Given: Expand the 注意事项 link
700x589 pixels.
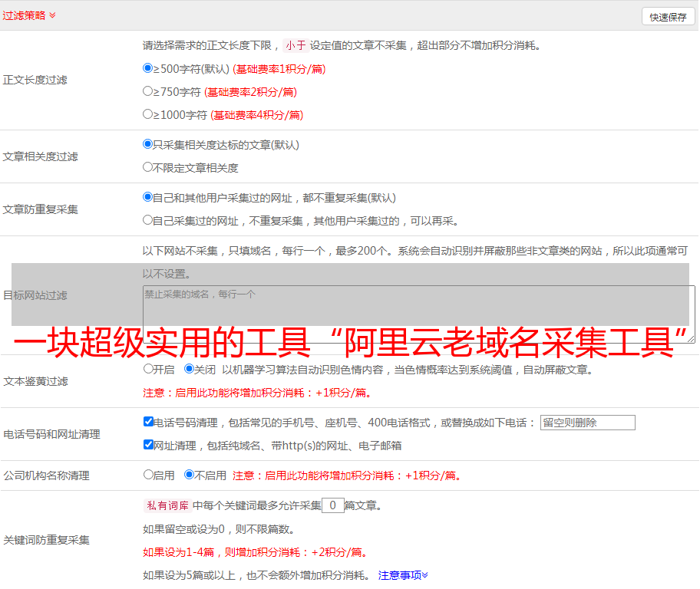Looking at the screenshot, I should click(x=403, y=575).
